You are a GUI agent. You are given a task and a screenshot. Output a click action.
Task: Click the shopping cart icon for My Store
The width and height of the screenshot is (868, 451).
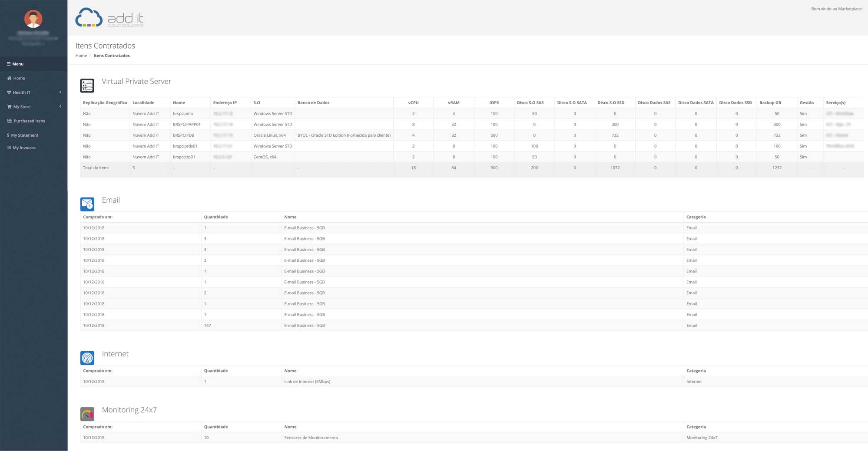point(9,106)
